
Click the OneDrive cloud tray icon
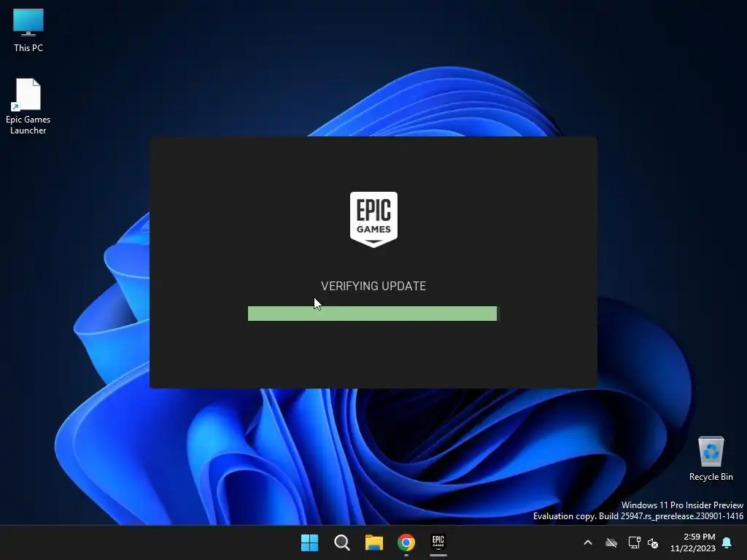pos(611,542)
